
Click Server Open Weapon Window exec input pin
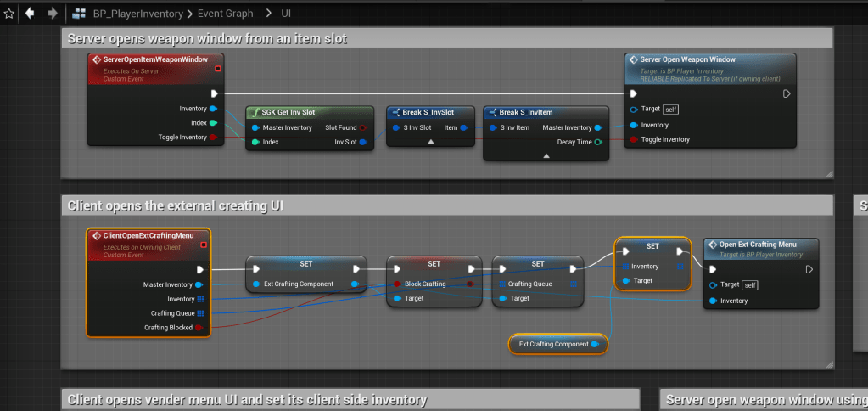tap(634, 93)
